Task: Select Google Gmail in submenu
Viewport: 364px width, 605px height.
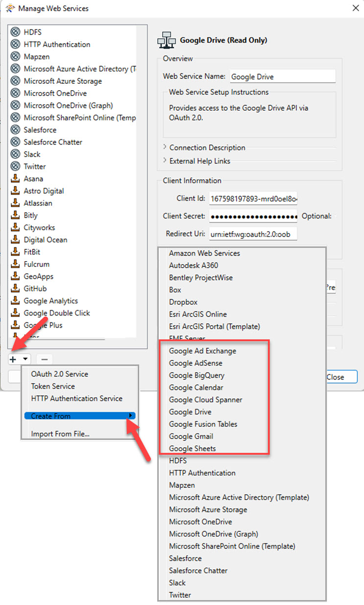Action: click(191, 436)
